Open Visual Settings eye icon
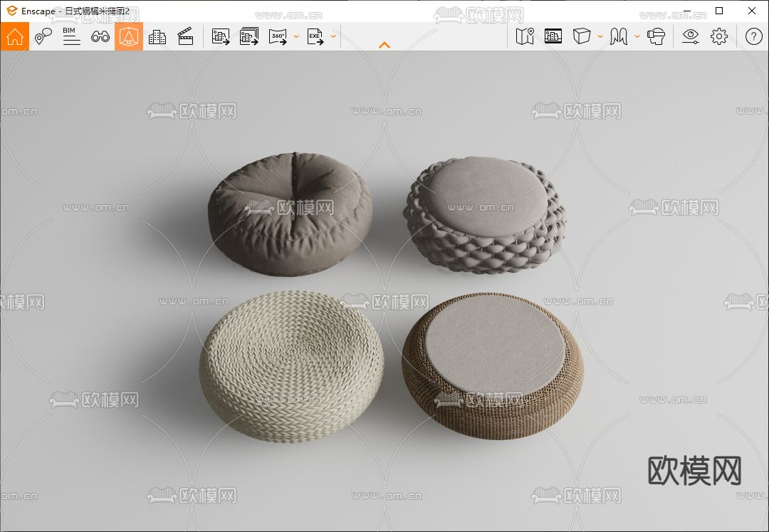Viewport: 769px width, 532px height. 690,36
